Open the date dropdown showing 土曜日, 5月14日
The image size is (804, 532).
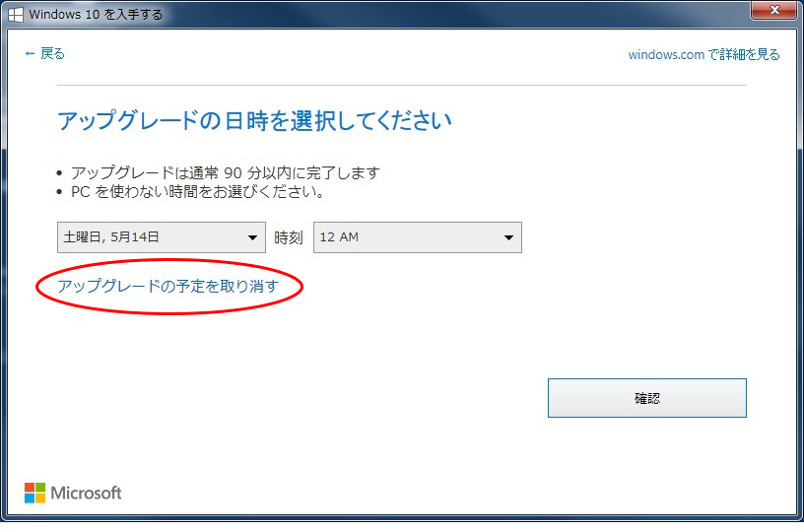pyautogui.click(x=161, y=237)
